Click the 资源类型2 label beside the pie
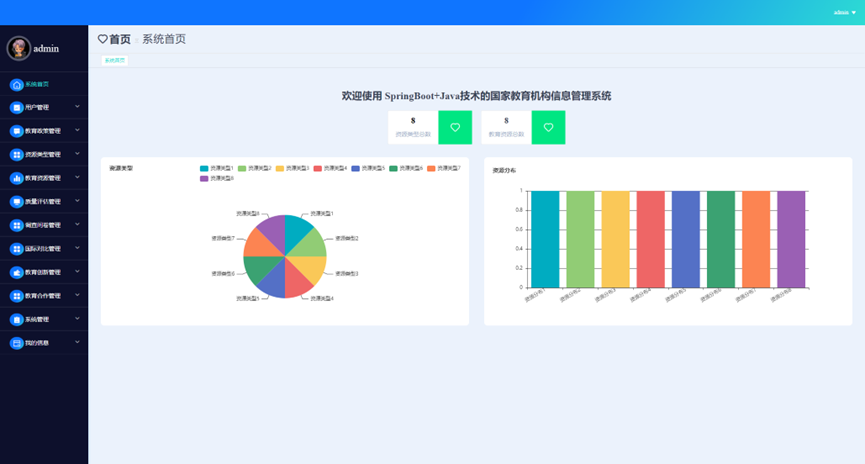The width and height of the screenshot is (865, 464). tap(347, 238)
